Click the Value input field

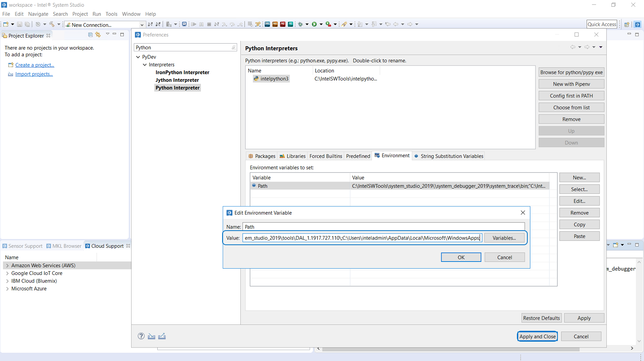tap(362, 238)
